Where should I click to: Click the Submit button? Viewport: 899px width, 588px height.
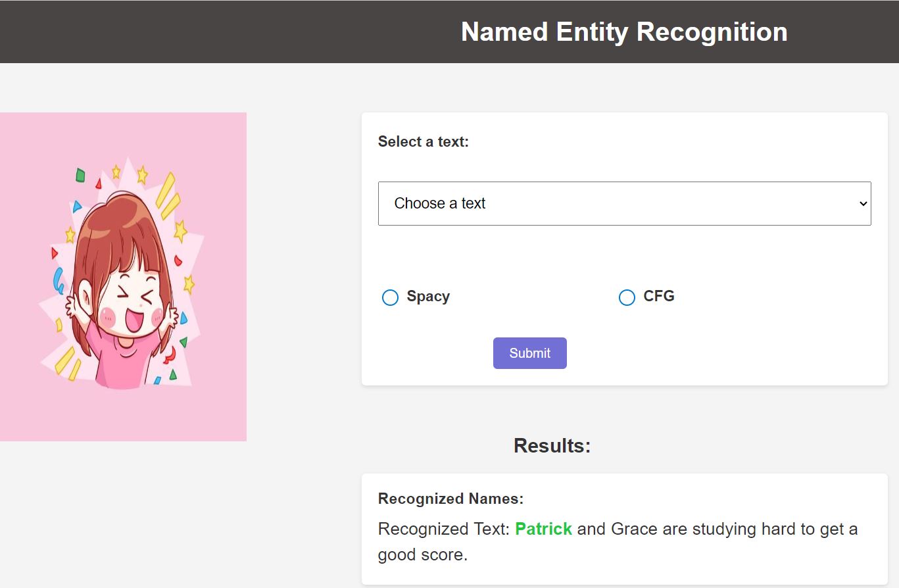pos(529,353)
